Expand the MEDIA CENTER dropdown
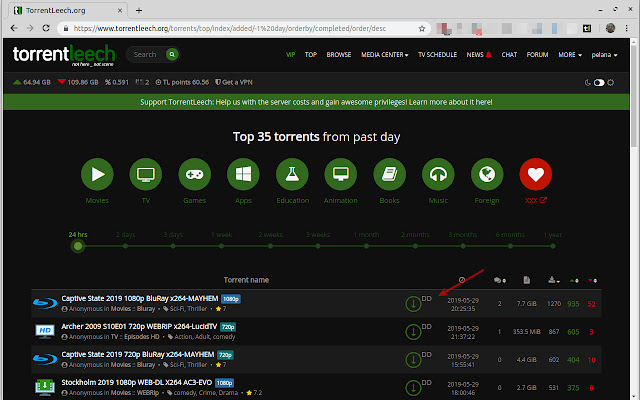Viewport: 640px width, 400px height. [384, 55]
